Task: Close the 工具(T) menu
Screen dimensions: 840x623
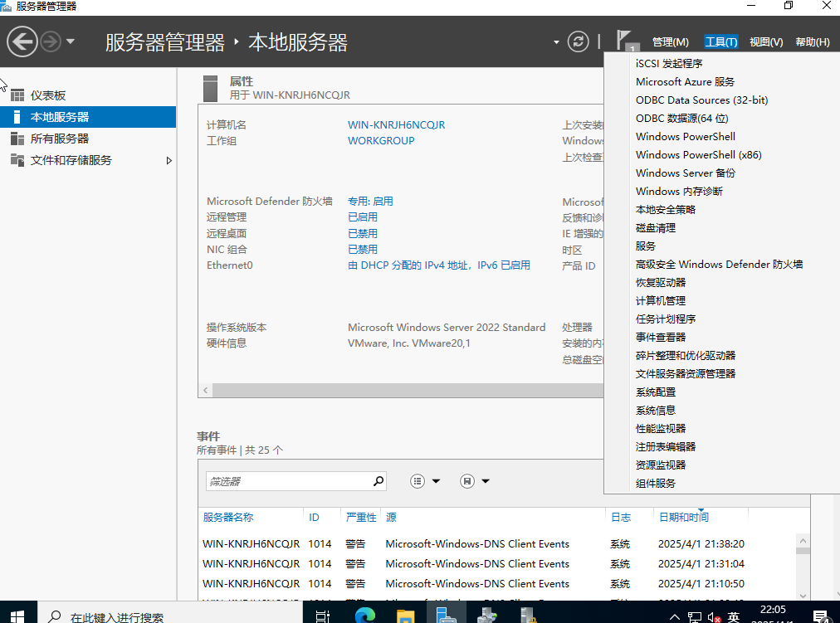Action: click(721, 41)
